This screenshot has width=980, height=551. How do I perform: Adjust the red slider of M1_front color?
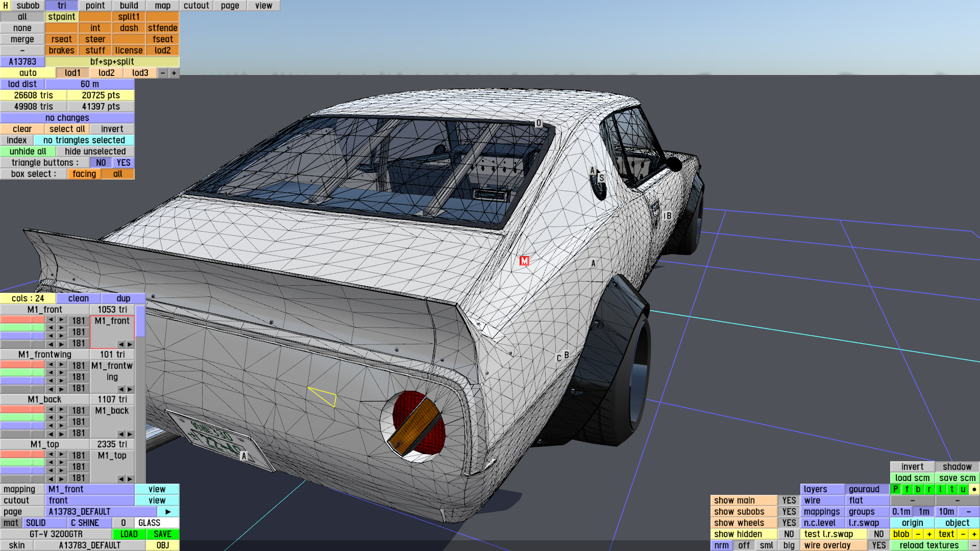(22, 320)
